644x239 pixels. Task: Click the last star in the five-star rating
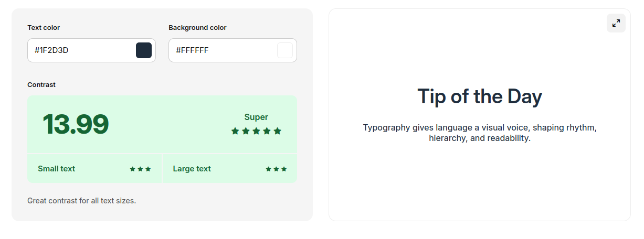point(277,131)
